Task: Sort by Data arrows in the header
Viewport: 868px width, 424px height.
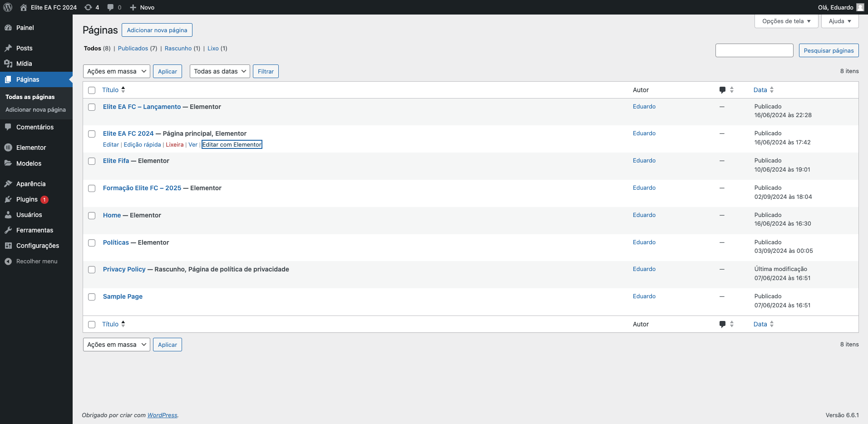Action: (772, 90)
